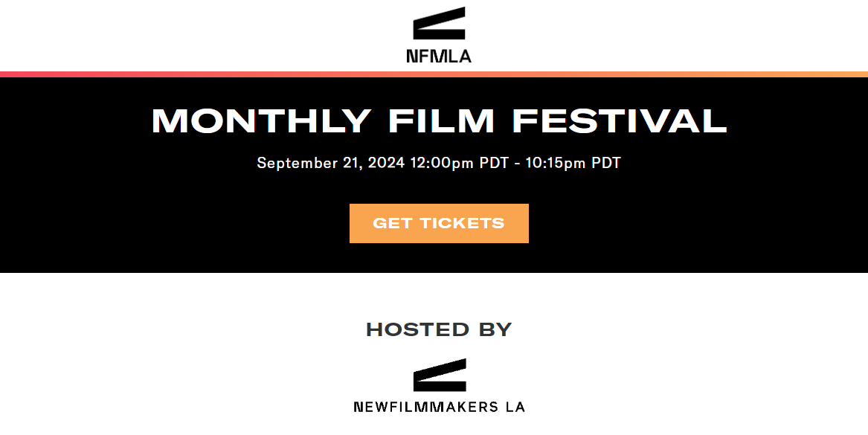The image size is (868, 435).
Task: Click the word FILM in the banner title
Action: tap(441, 120)
